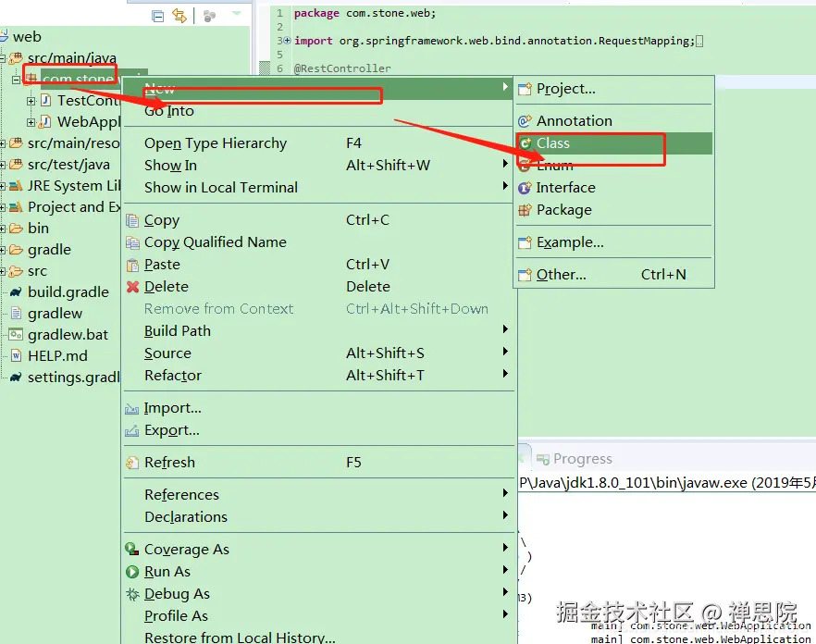Select Project... in New submenu
The height and width of the screenshot is (644, 816).
pyautogui.click(x=614, y=89)
